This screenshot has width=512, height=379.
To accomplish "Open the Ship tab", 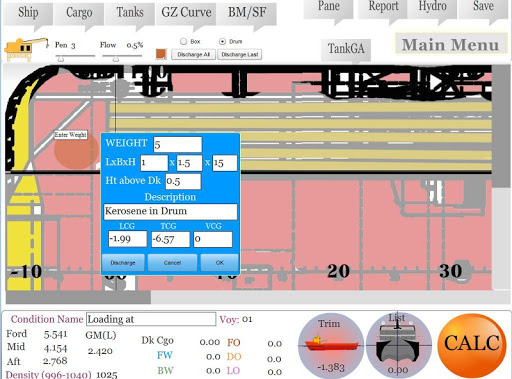I will (28, 13).
